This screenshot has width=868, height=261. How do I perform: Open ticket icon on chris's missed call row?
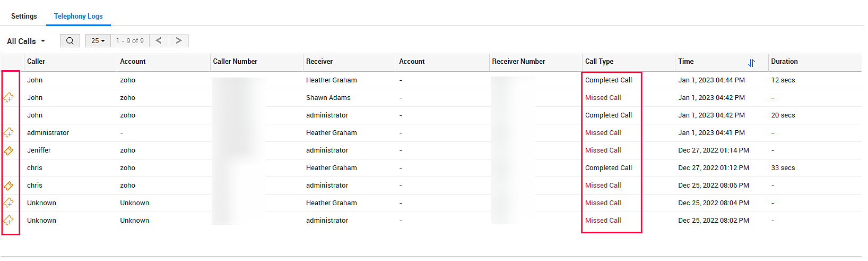tap(8, 186)
